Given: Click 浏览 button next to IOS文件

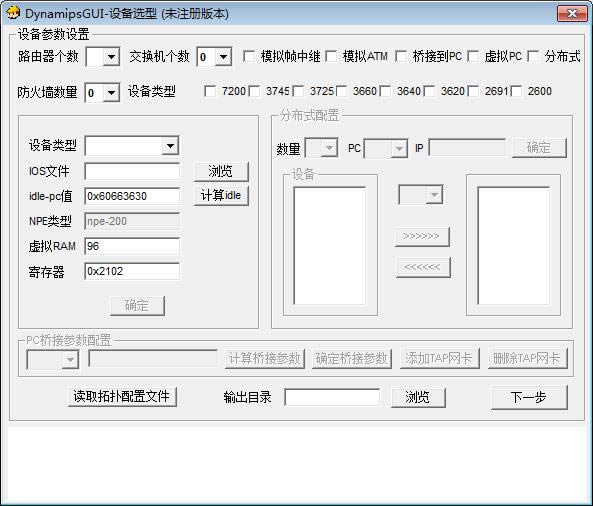Looking at the screenshot, I should [221, 172].
